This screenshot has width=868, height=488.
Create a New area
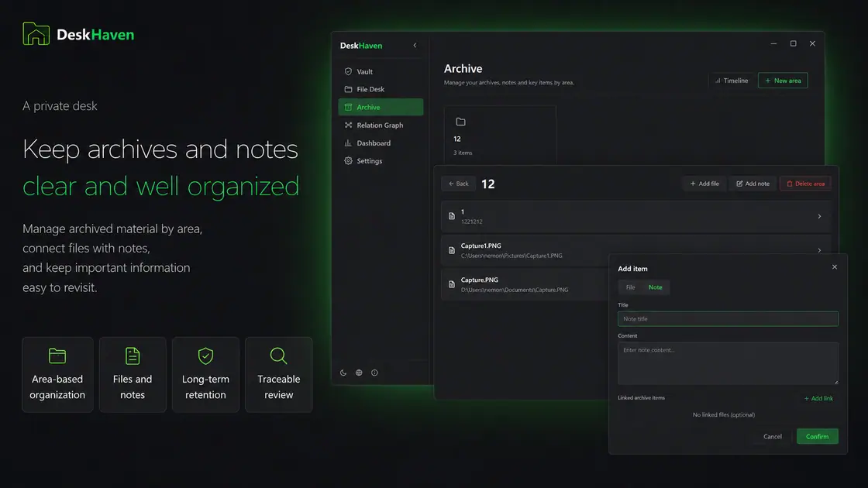coord(782,81)
